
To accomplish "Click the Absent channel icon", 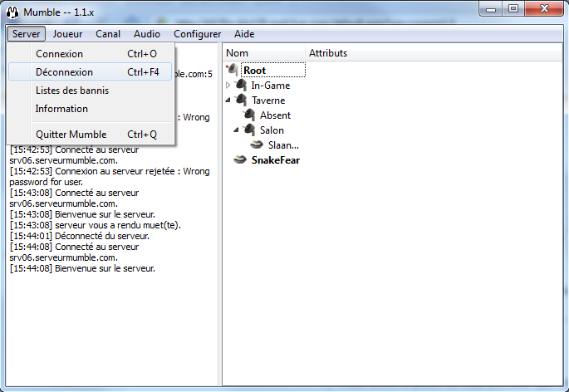I will point(249,115).
